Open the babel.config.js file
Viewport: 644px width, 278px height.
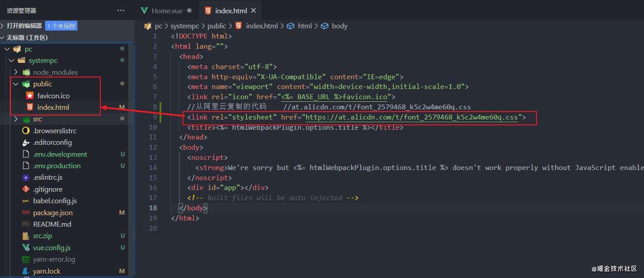coord(55,201)
